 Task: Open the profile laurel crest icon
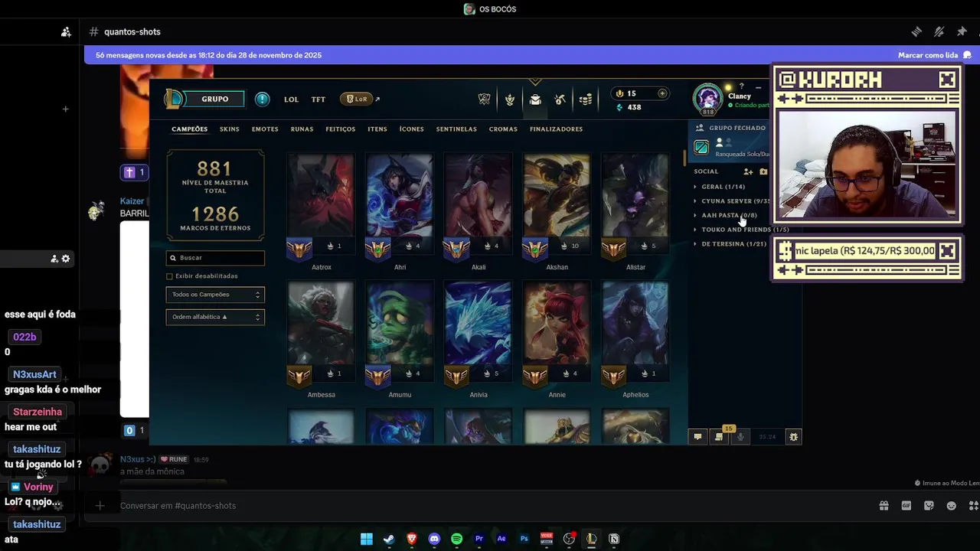pyautogui.click(x=510, y=99)
